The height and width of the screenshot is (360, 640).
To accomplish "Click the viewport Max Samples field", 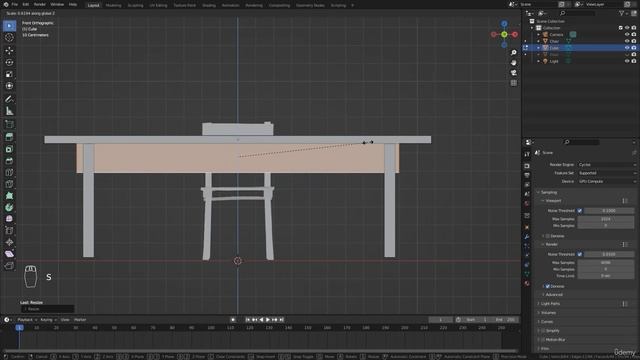I will [x=606, y=219].
